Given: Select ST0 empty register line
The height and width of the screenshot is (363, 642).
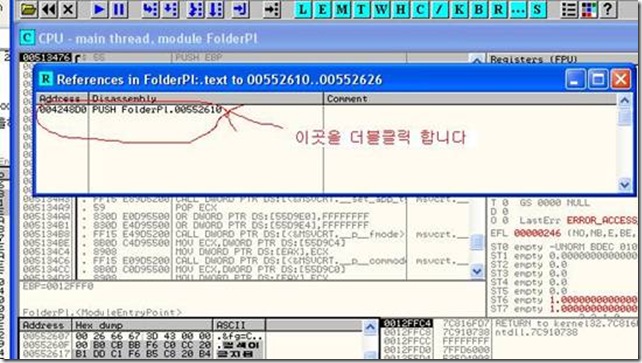Looking at the screenshot, I should click(563, 247).
